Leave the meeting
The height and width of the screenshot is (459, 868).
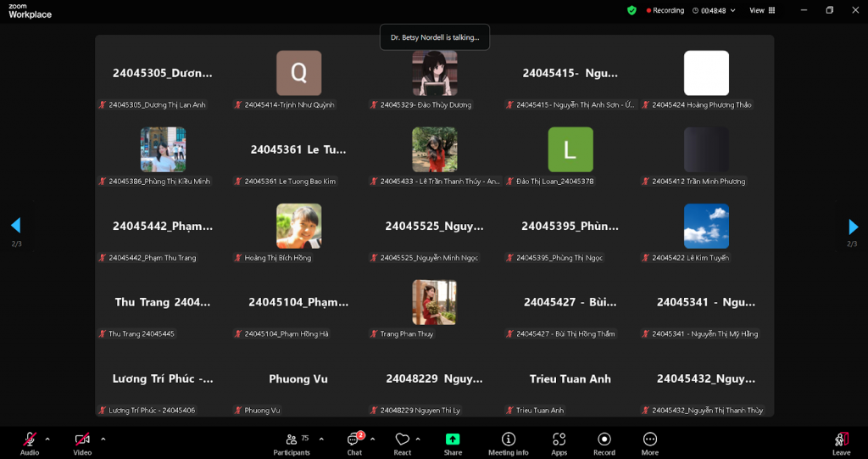click(842, 444)
